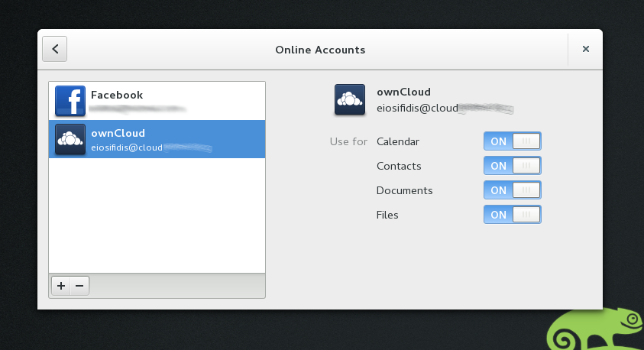Click the ownCloud icon in the details pane
Viewport: 644px width, 350px height.
click(x=350, y=100)
